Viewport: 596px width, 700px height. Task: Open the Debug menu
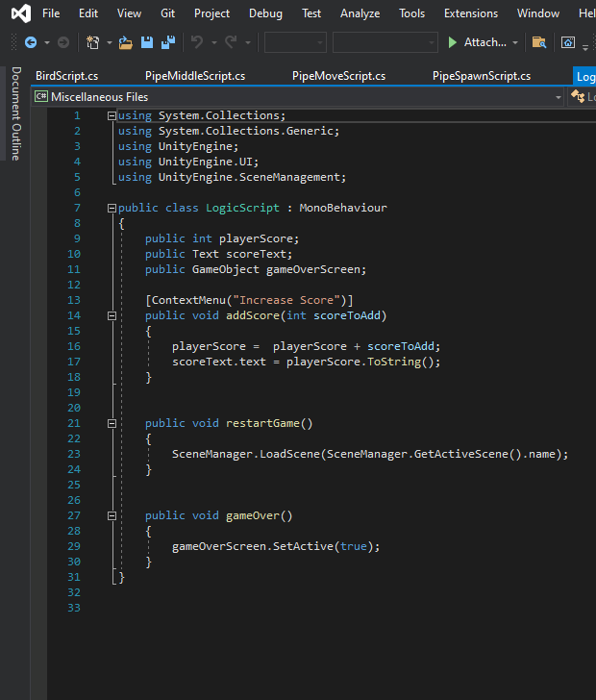tap(265, 13)
